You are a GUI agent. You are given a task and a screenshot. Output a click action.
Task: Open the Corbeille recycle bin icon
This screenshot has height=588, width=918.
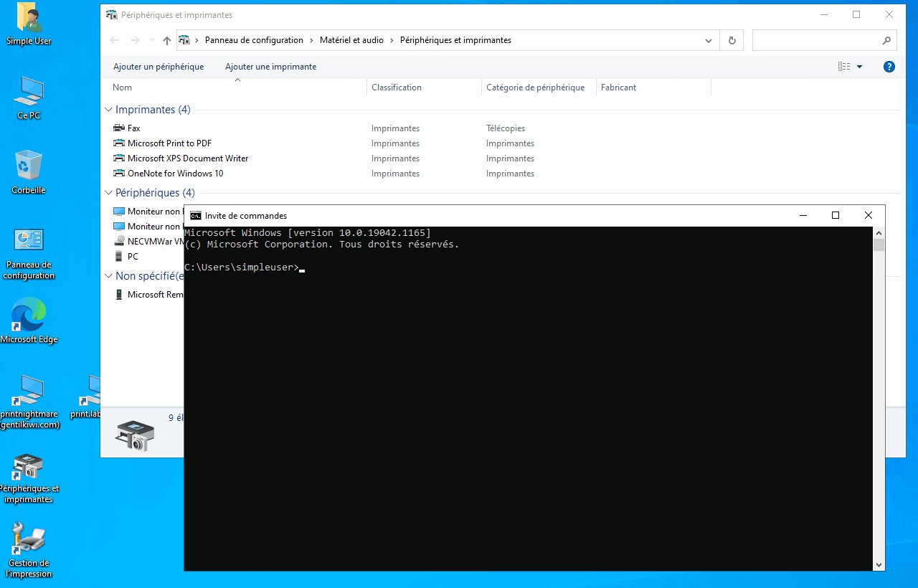click(29, 173)
